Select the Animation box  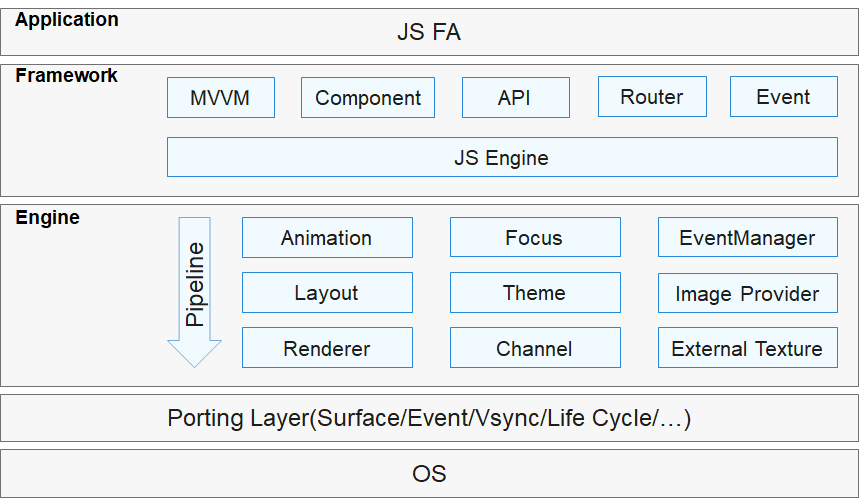(327, 238)
